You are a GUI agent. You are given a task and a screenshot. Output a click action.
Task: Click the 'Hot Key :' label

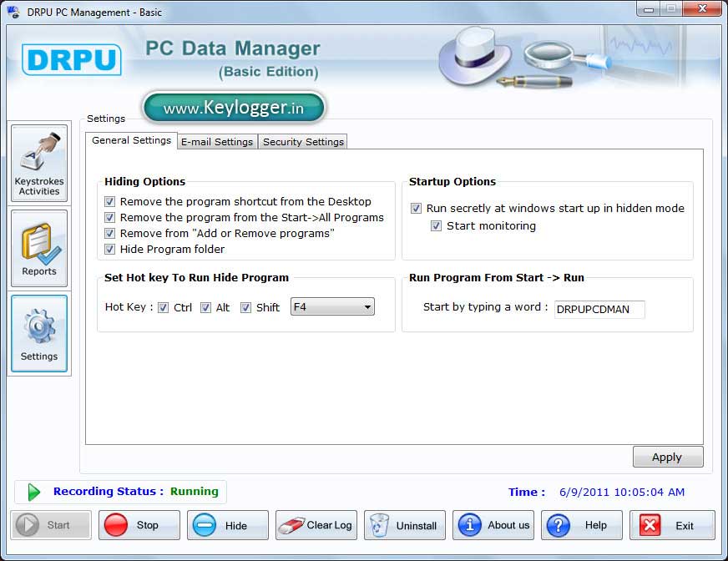(129, 307)
